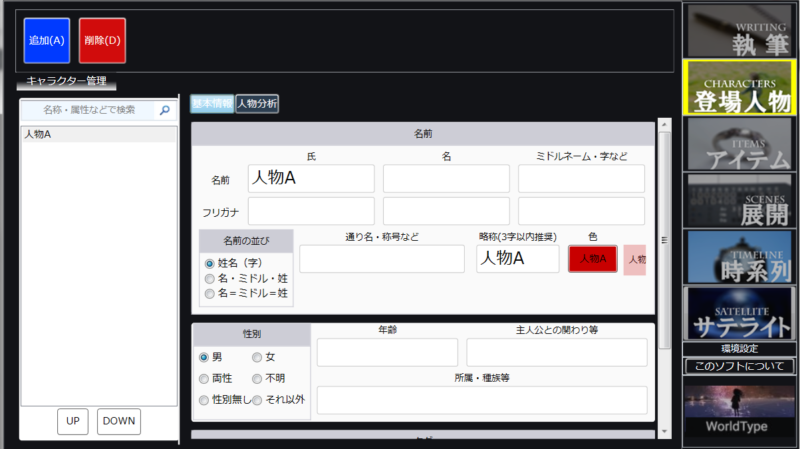Screen dimensions: 800x449
Task: Click the 通り名・称号など field
Action: [382, 259]
